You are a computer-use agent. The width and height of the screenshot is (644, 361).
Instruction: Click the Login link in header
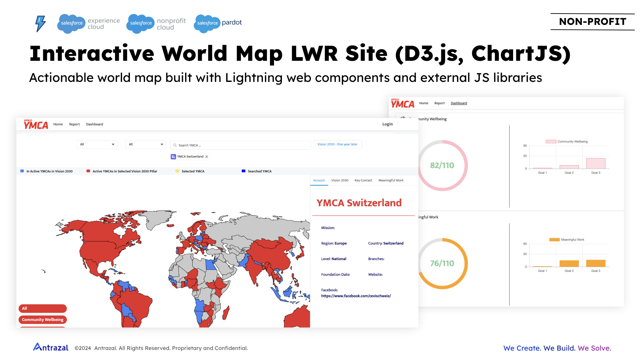tap(387, 124)
